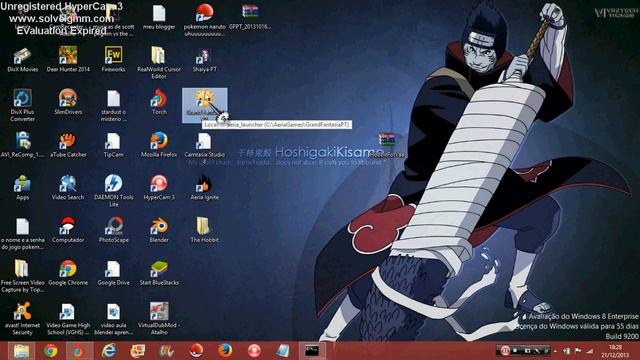
Task: Select the Mozilla Firefox desktop icon
Action: (x=159, y=145)
